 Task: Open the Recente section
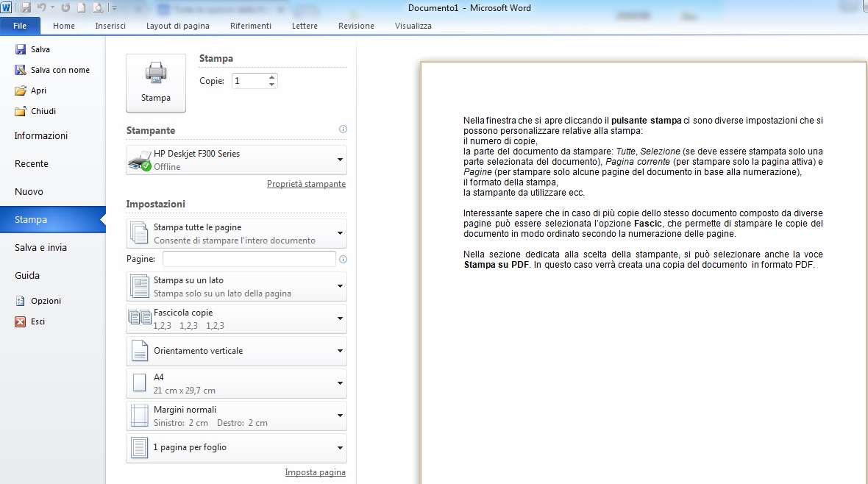(32, 164)
